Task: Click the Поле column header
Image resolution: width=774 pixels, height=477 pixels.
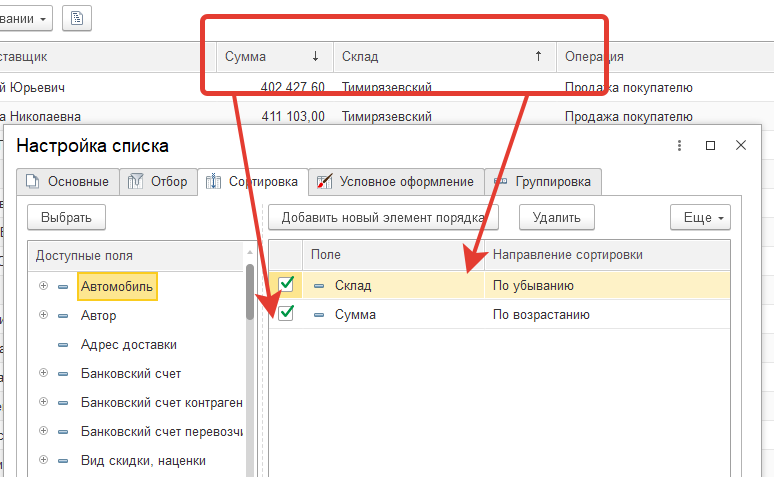Action: point(393,255)
